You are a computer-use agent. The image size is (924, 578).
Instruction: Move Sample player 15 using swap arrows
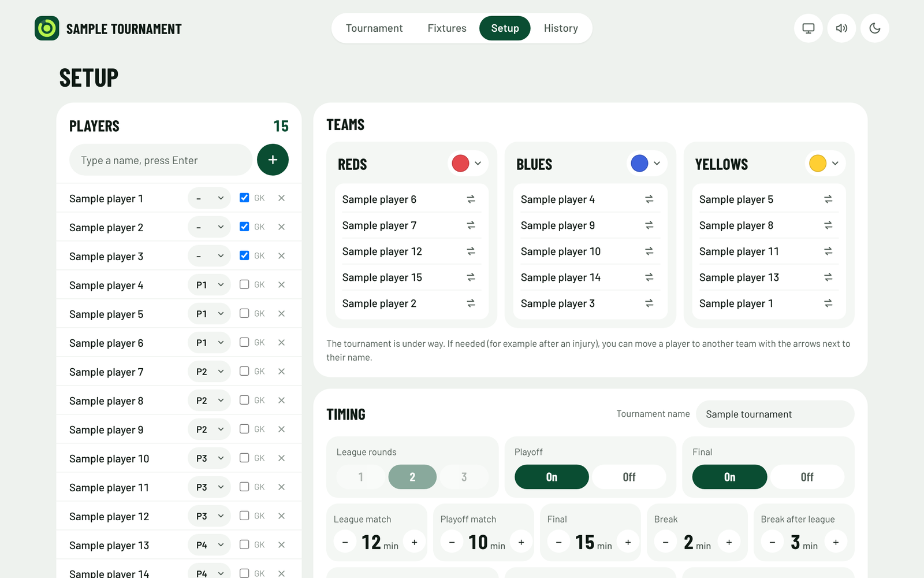tap(471, 277)
